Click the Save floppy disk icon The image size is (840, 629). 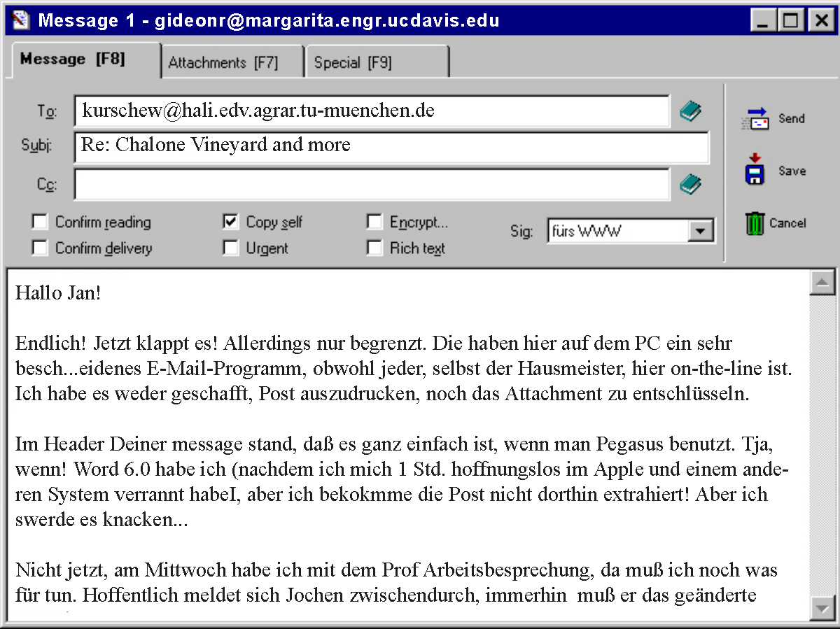pos(755,171)
